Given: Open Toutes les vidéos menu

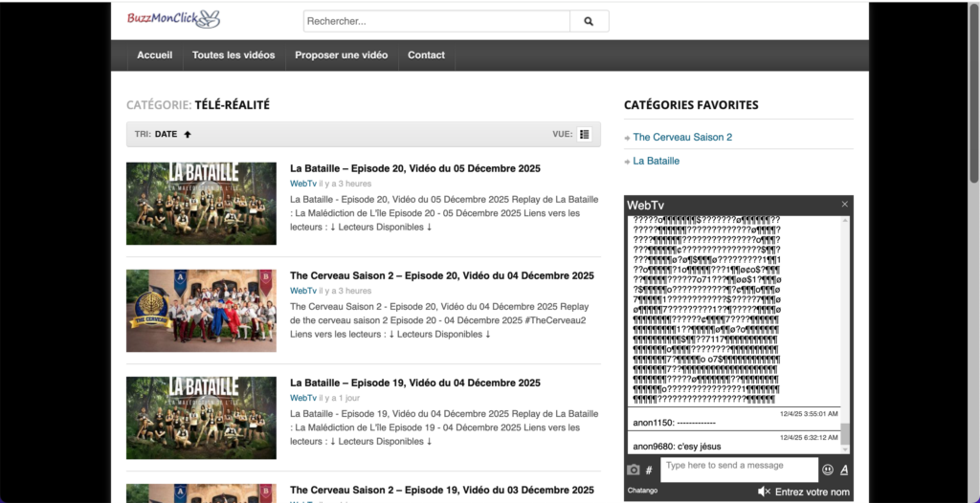Looking at the screenshot, I should click(233, 55).
